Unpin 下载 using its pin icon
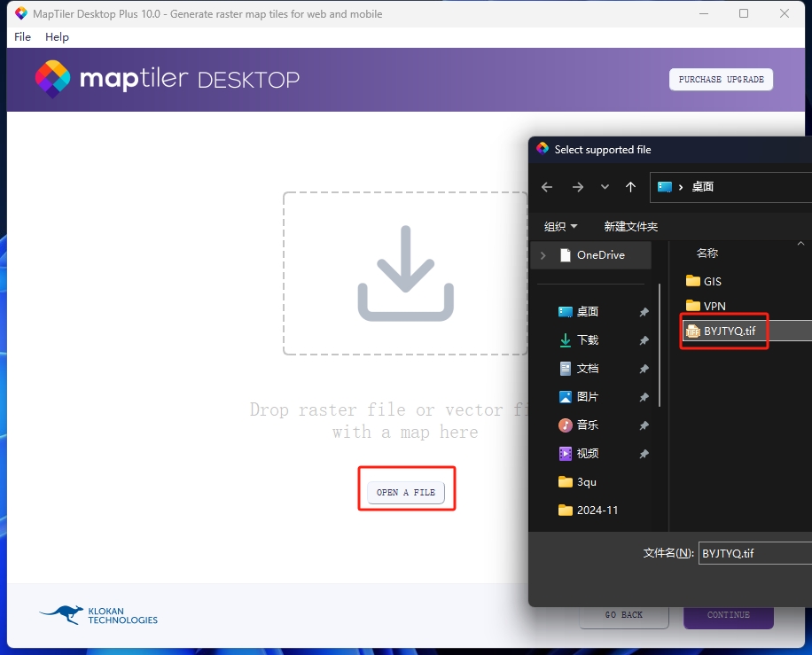 point(644,340)
